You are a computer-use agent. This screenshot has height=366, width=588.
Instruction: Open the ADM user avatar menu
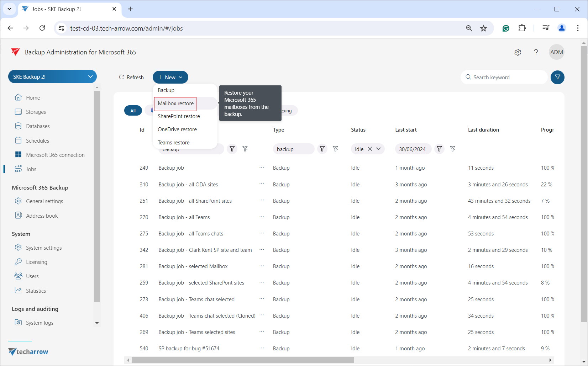coord(556,52)
